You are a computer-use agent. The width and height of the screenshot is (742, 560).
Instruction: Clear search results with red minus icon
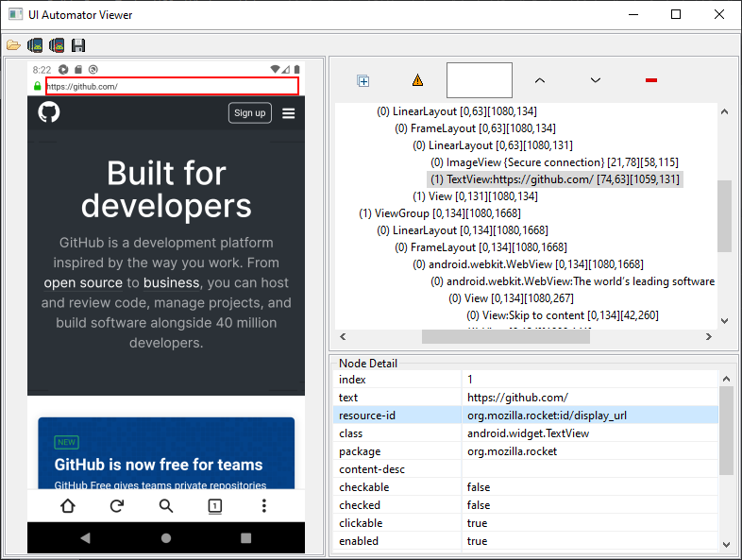click(x=651, y=80)
